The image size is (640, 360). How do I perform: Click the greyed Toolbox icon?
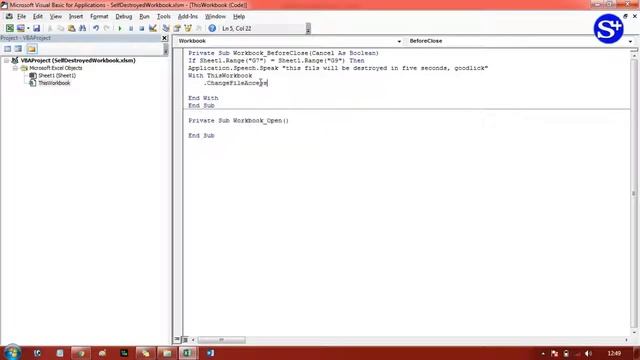[199, 28]
